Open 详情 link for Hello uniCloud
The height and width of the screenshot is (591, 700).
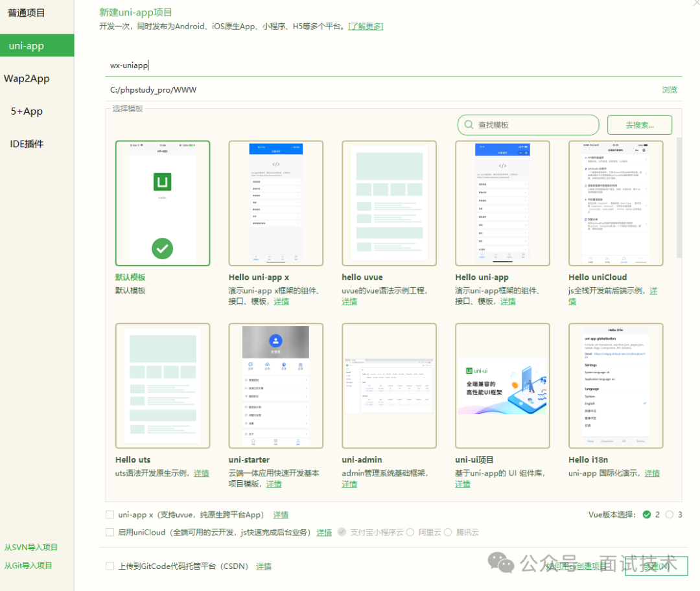pos(653,291)
